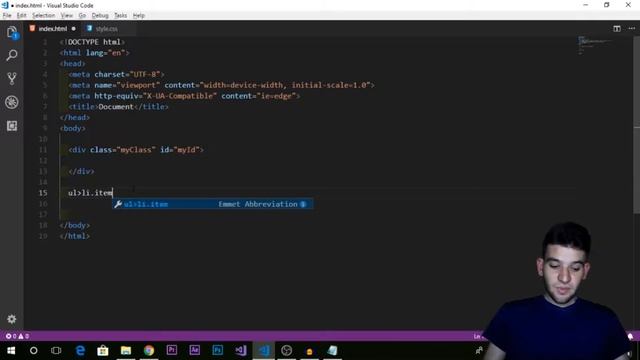
Task: Open the Selection menu
Action: point(43,16)
